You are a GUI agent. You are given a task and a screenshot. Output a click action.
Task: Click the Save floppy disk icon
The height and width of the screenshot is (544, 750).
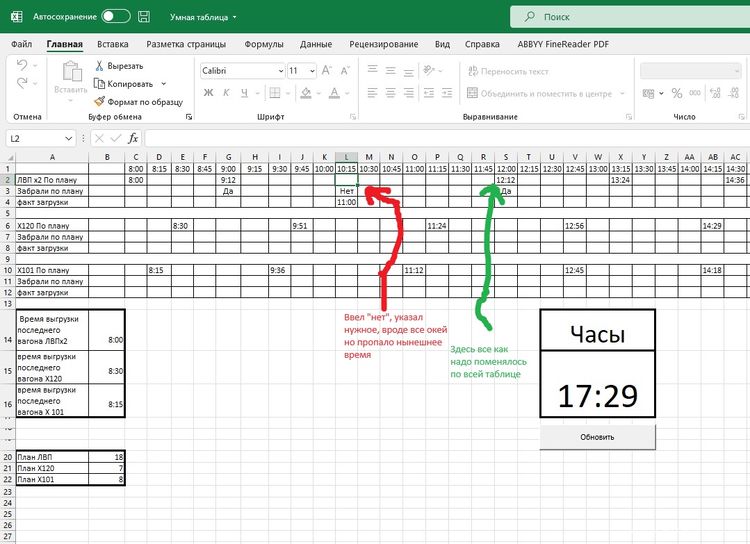[x=143, y=17]
